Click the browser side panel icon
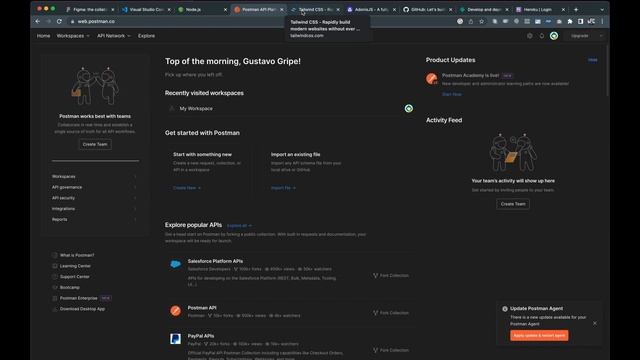Image resolution: width=640 pixels, height=360 pixels. point(580,21)
